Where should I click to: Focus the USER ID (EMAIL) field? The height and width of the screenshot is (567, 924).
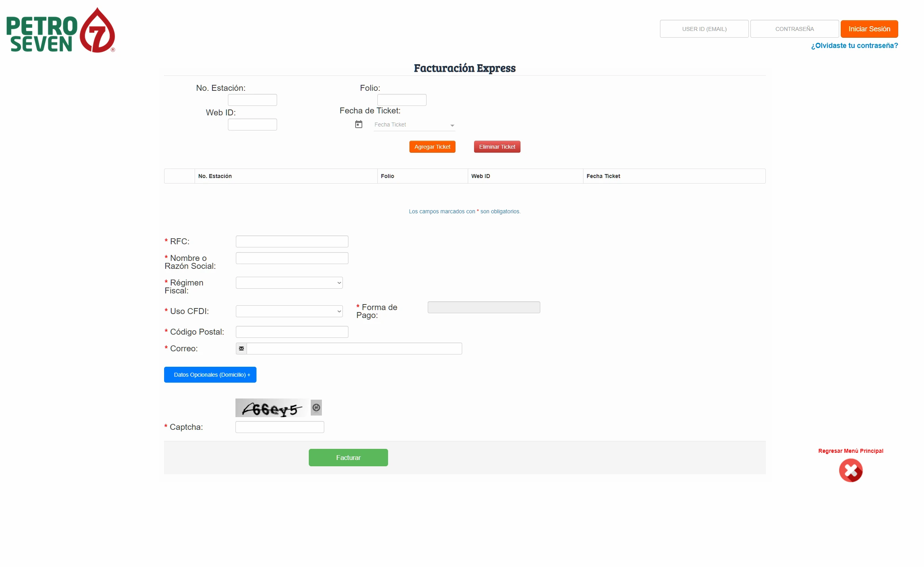click(704, 29)
